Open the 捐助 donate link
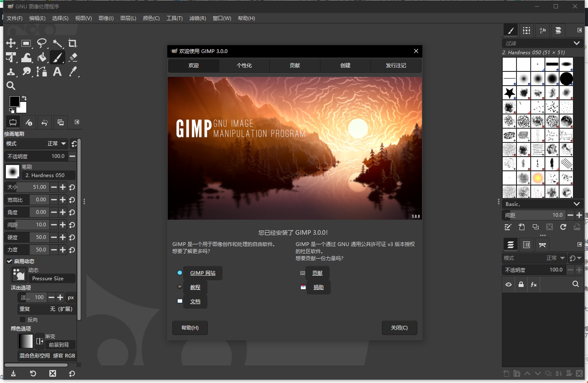588x383 pixels. (x=319, y=287)
